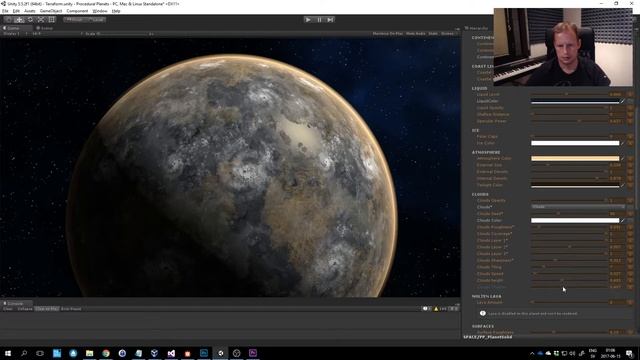Open the Window menu

[x=100, y=11]
